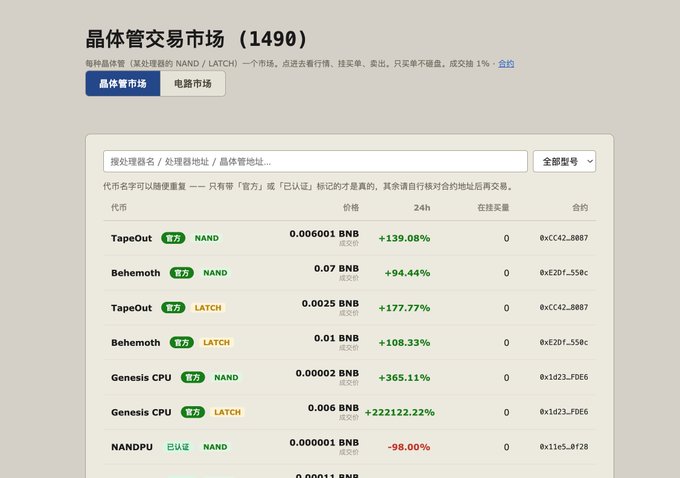Switch to the 电路市场 tab

(193, 84)
